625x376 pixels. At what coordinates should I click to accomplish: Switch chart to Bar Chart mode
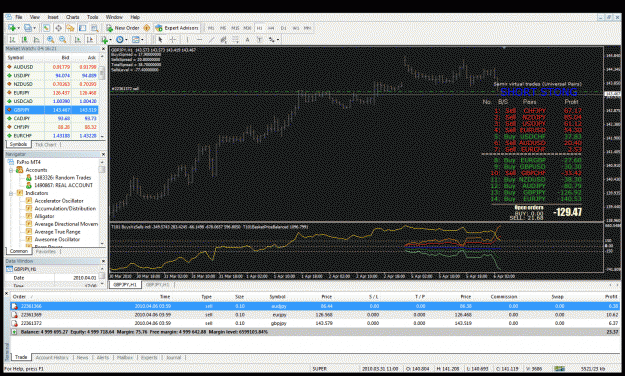[12, 39]
